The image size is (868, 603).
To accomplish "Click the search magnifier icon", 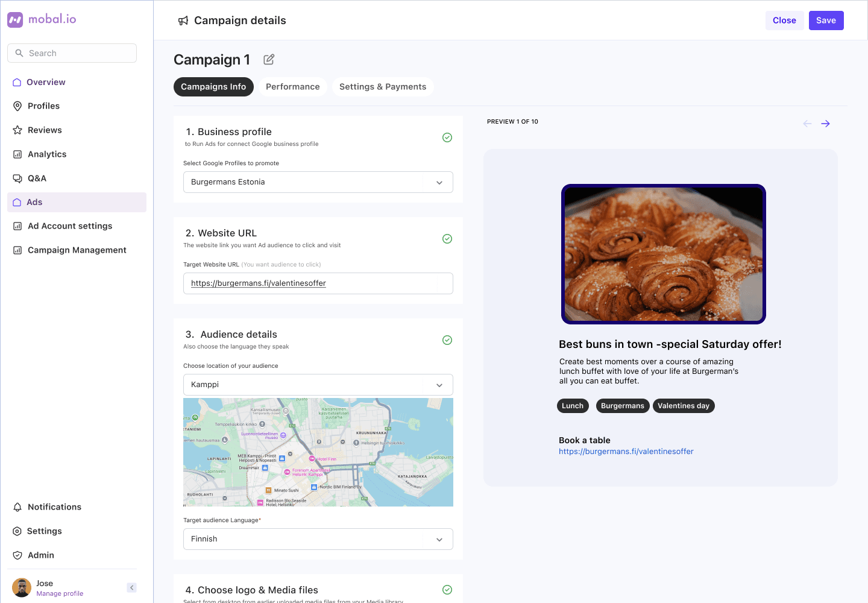I will point(19,53).
